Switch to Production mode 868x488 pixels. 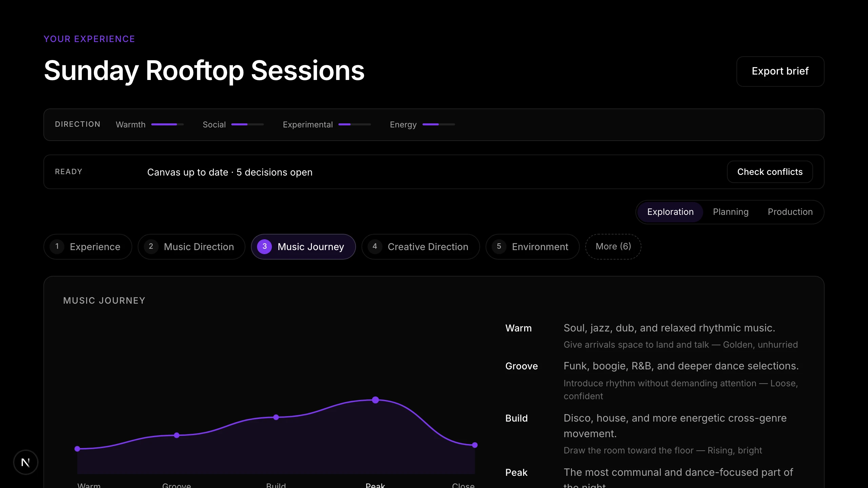[x=790, y=212]
